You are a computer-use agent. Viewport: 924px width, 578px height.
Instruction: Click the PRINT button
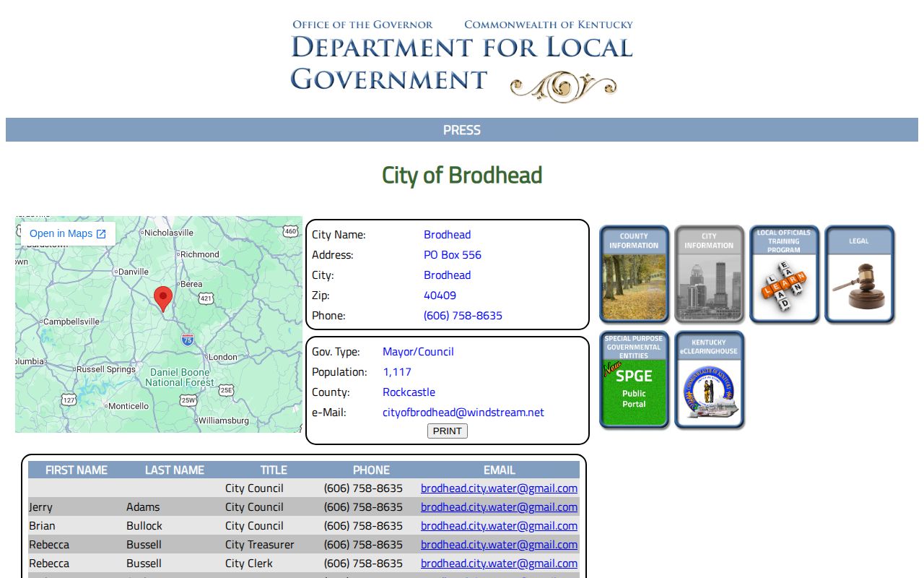[x=448, y=431]
